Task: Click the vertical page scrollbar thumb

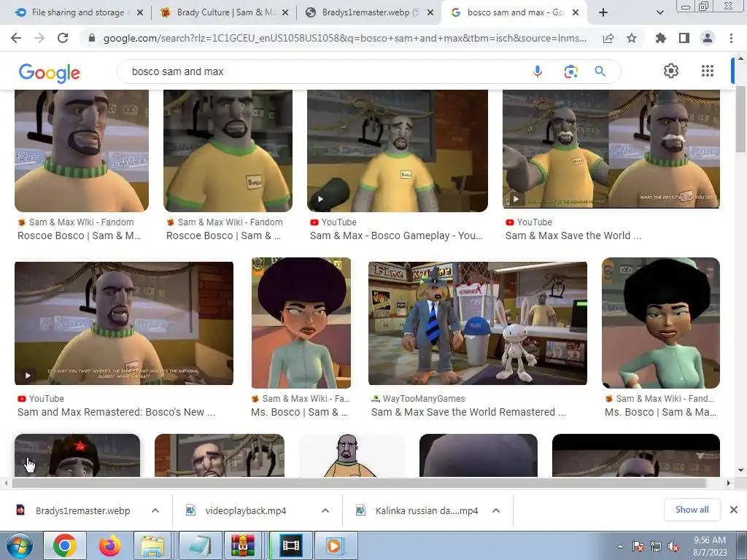Action: click(740, 119)
